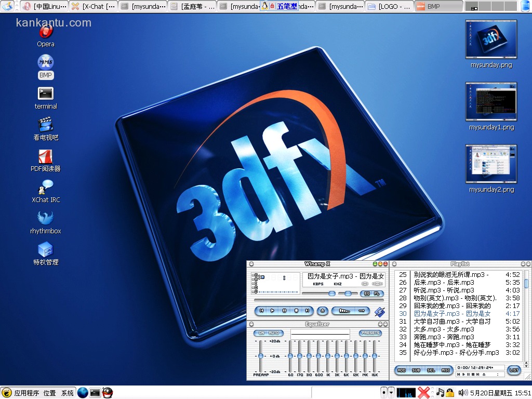The image size is (532, 399).
Task: Select mysunday1.png thumbnail on desktop
Action: pyautogui.click(x=491, y=106)
